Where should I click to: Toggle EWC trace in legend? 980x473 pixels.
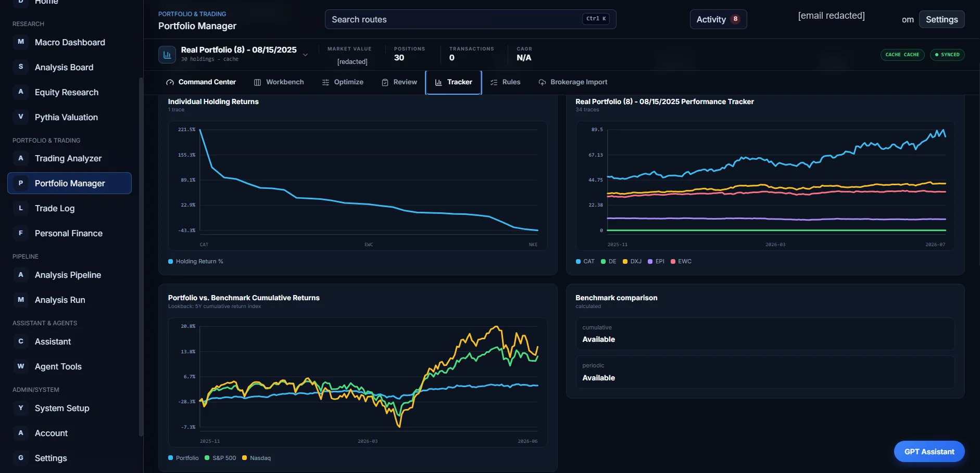681,261
